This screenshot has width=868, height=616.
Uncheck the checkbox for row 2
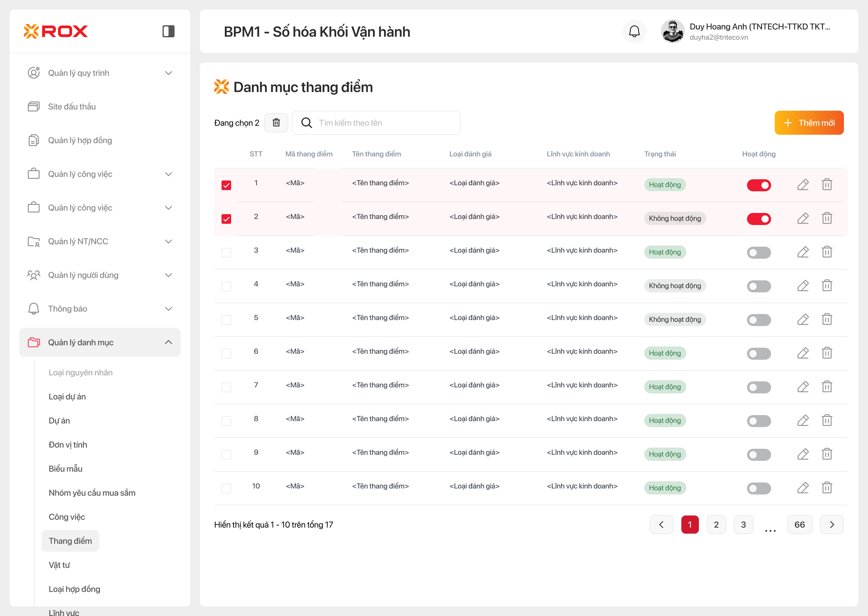[x=226, y=219]
